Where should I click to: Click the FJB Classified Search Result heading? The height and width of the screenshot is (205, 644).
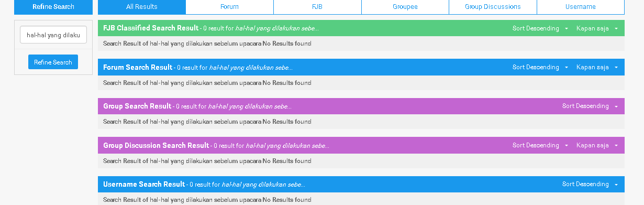[x=151, y=28]
